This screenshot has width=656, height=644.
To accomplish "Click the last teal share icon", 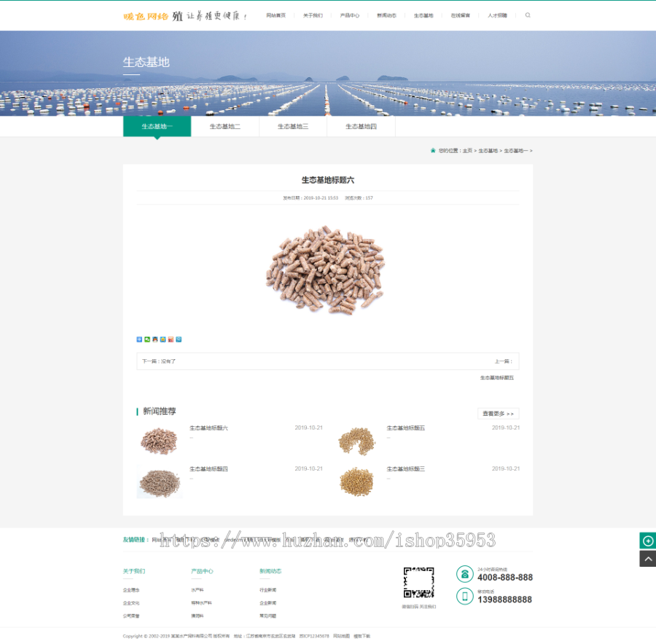I will pos(179,339).
